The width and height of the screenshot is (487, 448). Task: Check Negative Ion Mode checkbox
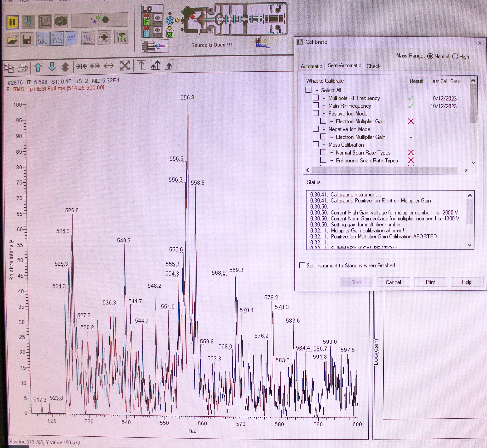click(x=316, y=129)
